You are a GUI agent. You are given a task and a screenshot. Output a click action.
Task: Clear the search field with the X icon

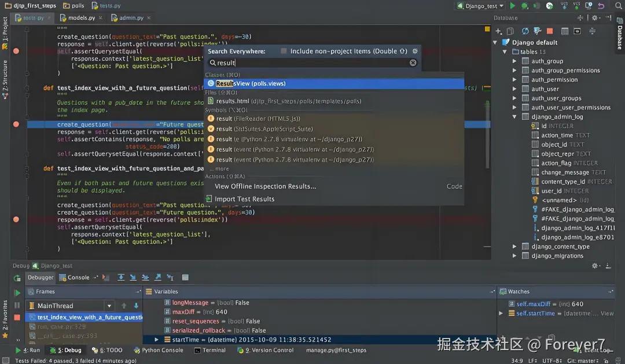pos(413,62)
